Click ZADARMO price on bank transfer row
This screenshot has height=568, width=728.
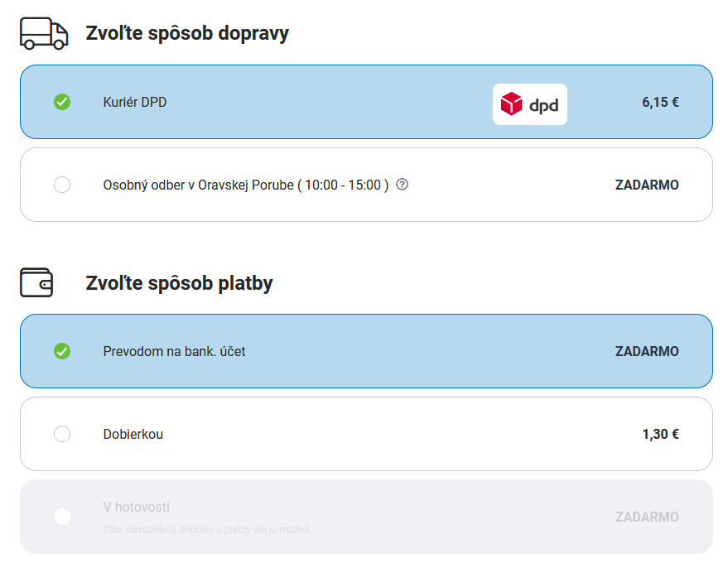[647, 351]
